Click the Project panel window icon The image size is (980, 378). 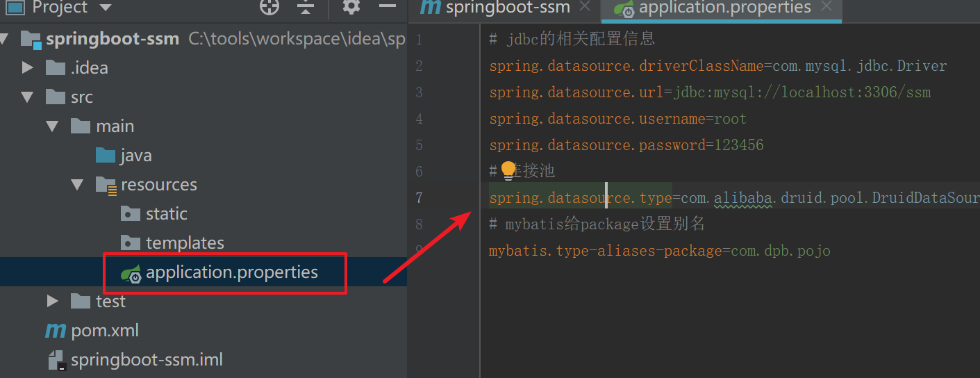[x=15, y=8]
